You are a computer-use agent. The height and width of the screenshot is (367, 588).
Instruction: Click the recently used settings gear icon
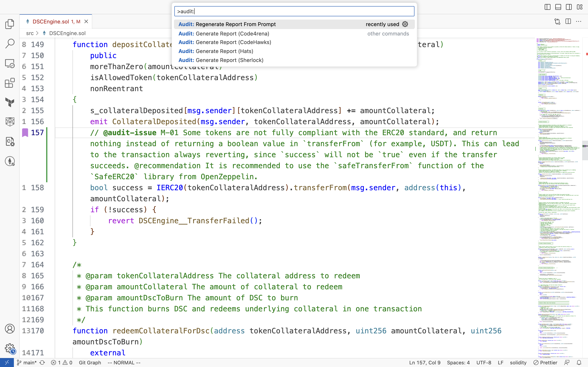(405, 24)
